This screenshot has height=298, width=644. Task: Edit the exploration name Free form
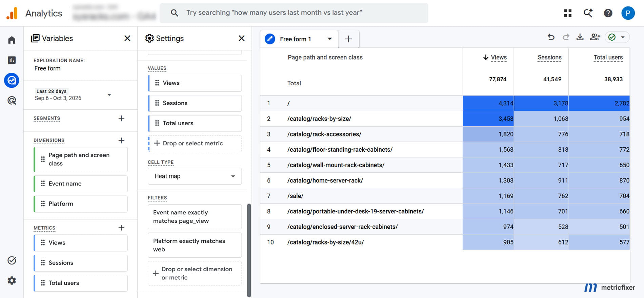(x=47, y=68)
